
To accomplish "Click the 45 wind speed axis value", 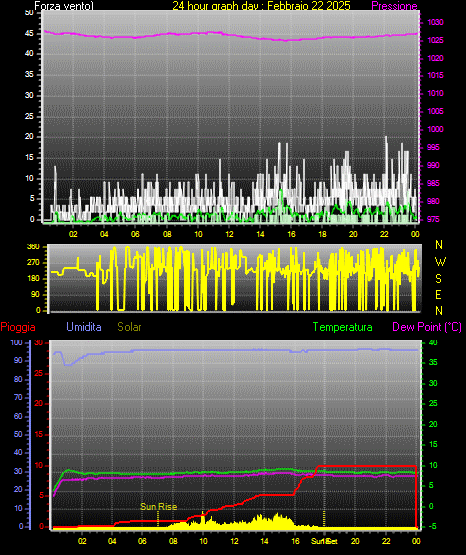I will [29, 34].
